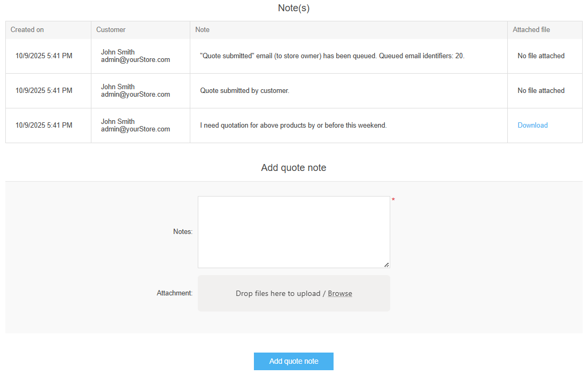588x375 pixels.
Task: Click the Add quote note section heading
Action: (293, 168)
